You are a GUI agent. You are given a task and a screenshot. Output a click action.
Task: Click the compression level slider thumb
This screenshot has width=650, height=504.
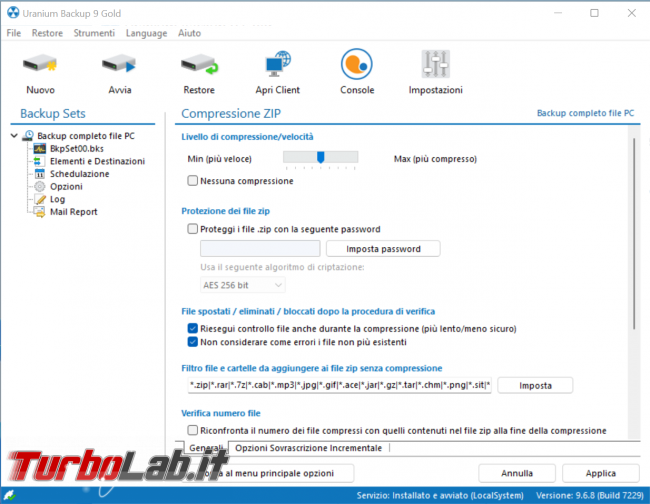[x=320, y=157]
